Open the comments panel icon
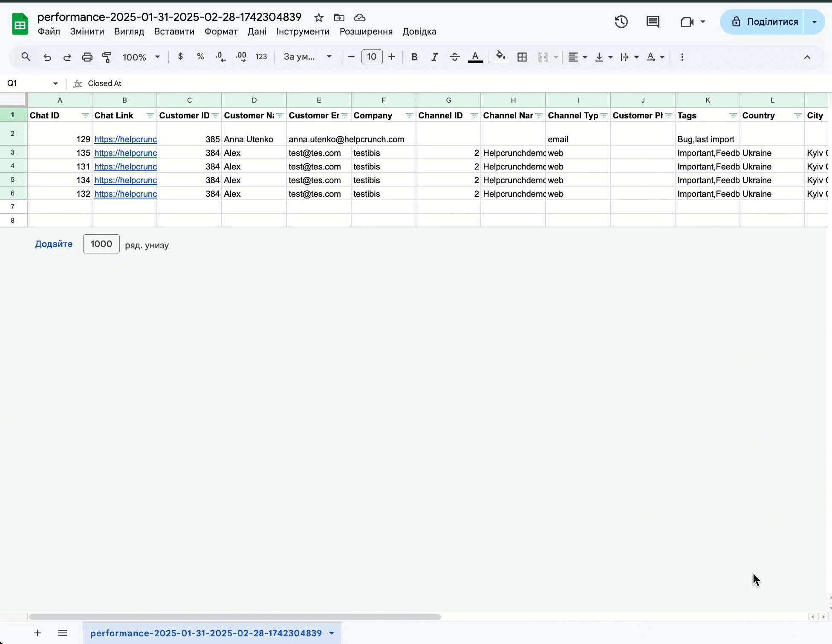Viewport: 832px width, 644px height. click(x=653, y=22)
